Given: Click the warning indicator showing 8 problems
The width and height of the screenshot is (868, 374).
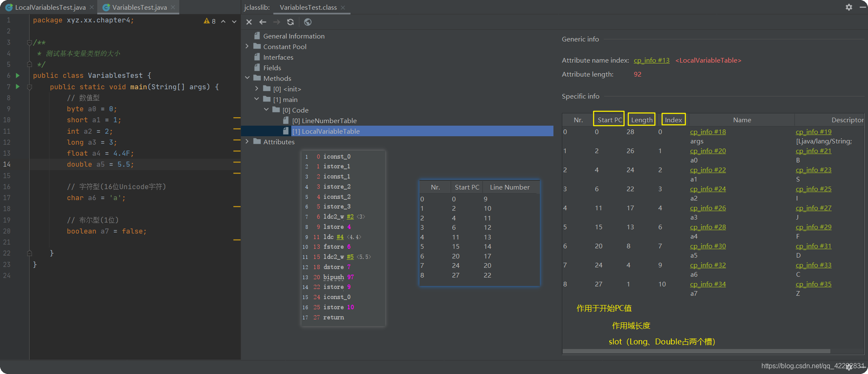Looking at the screenshot, I should pyautogui.click(x=210, y=21).
